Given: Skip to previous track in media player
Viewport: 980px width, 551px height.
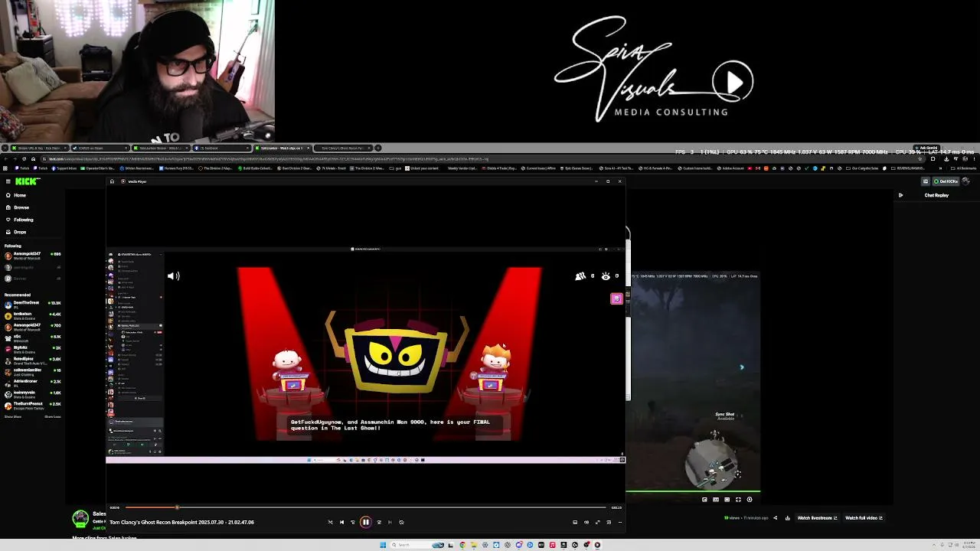Looking at the screenshot, I should click(x=341, y=522).
